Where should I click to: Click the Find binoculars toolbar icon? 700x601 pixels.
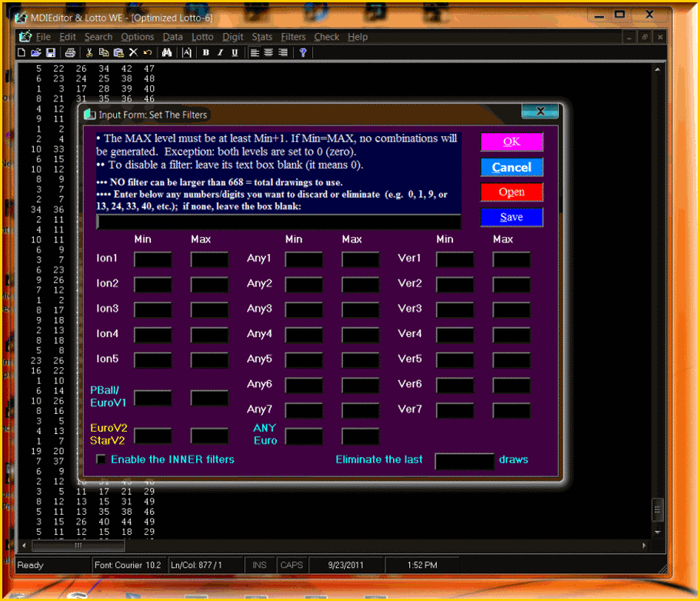(x=166, y=52)
